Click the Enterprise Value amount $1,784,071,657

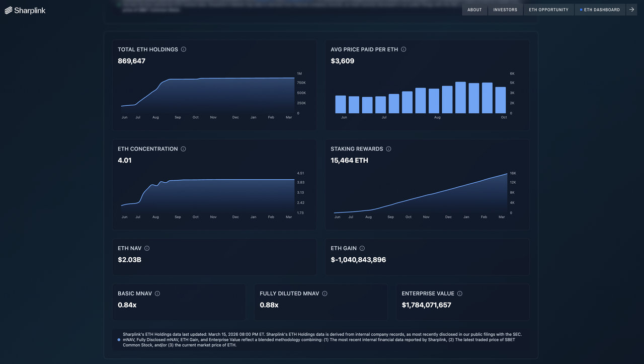click(426, 305)
